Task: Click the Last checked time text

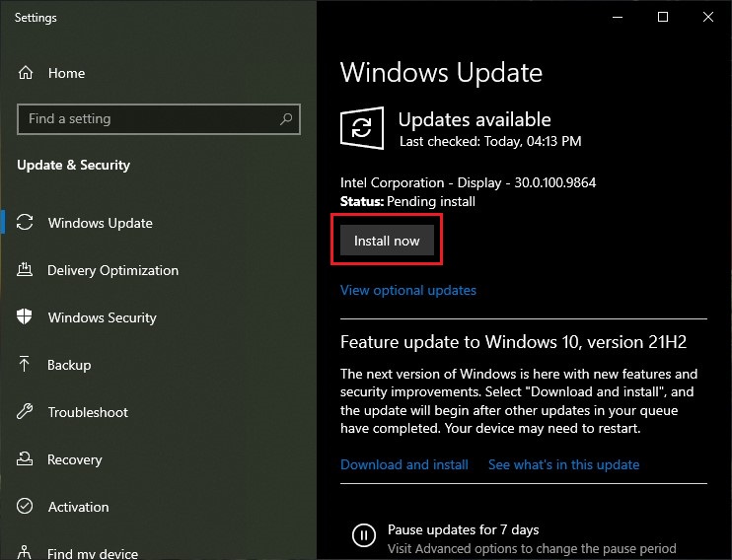Action: 490,141
